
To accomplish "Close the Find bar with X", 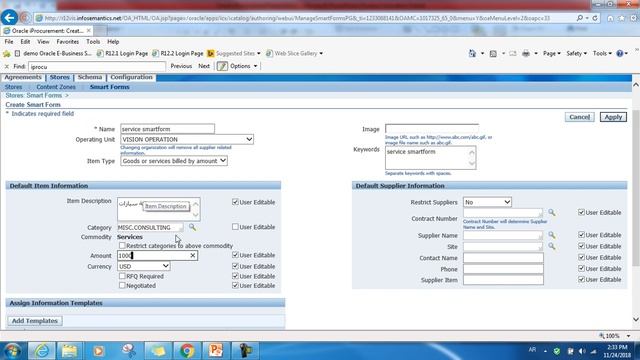I will tap(7, 66).
